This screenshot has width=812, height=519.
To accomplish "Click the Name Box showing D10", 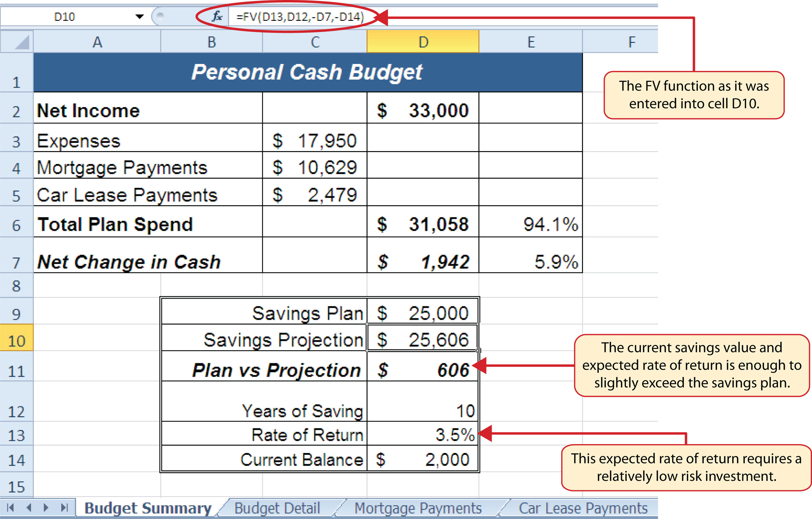I will click(65, 16).
